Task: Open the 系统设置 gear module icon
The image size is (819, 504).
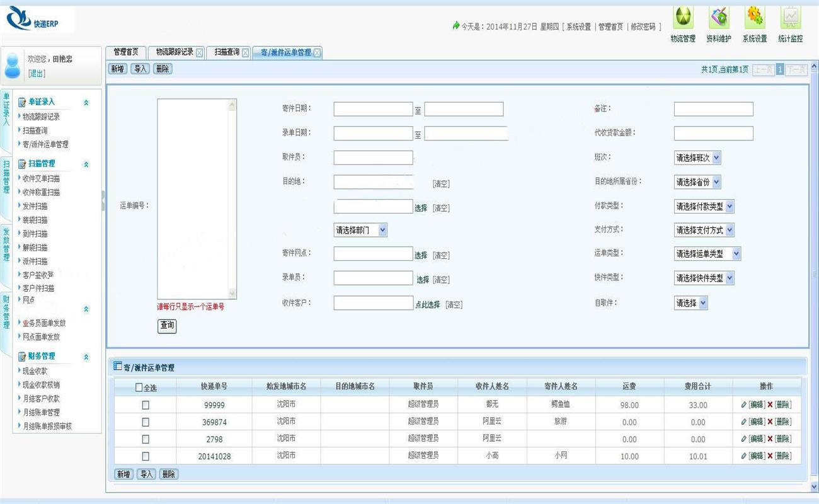Action: point(755,18)
